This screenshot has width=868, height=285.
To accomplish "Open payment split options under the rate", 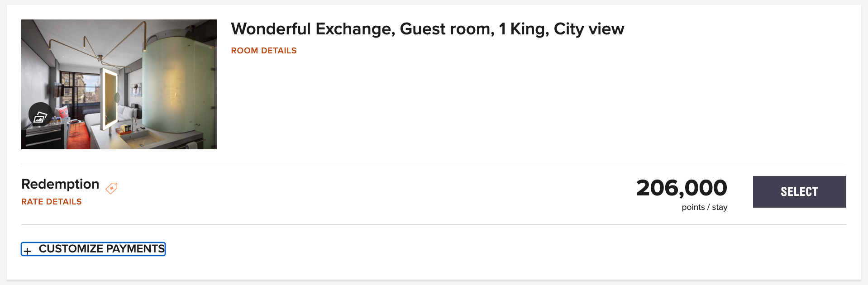I will click(x=93, y=249).
